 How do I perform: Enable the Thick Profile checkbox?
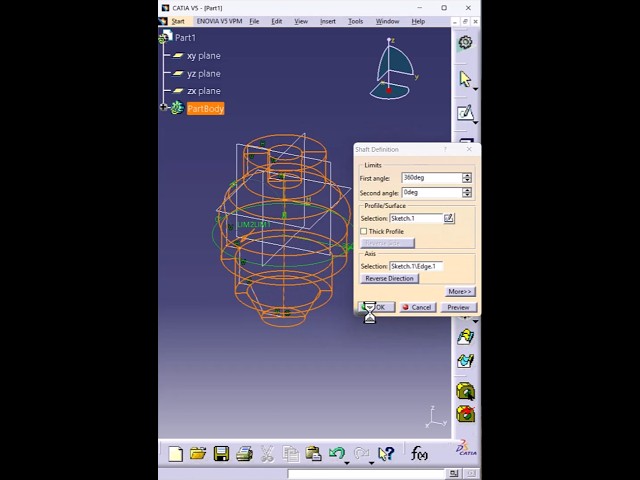click(x=364, y=231)
